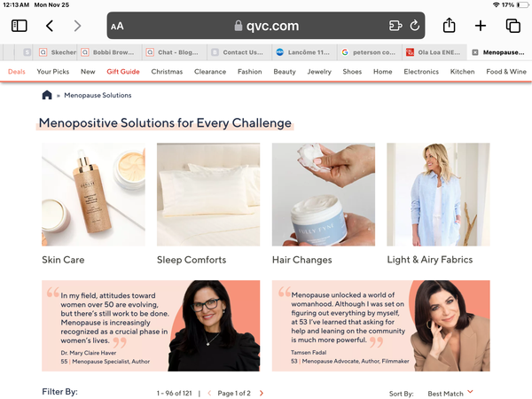
Task: Switch to the Lancôme browser tab
Action: tap(304, 52)
